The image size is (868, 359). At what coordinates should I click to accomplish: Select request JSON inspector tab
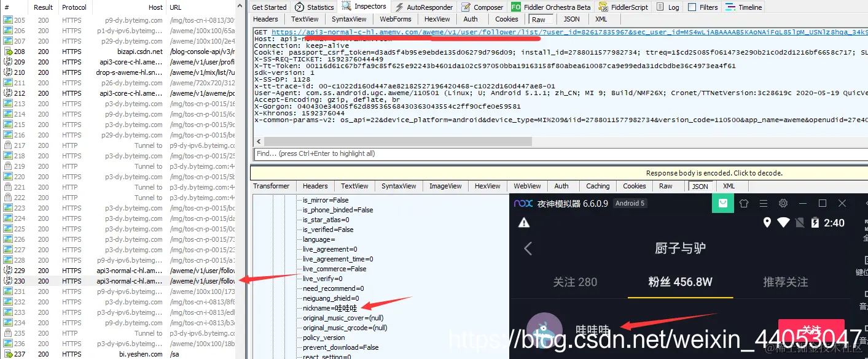tap(572, 19)
